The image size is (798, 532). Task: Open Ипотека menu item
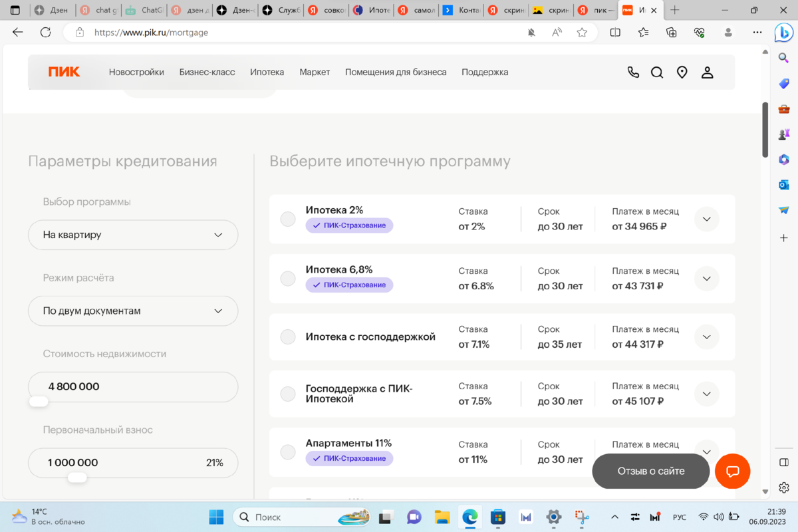point(267,72)
